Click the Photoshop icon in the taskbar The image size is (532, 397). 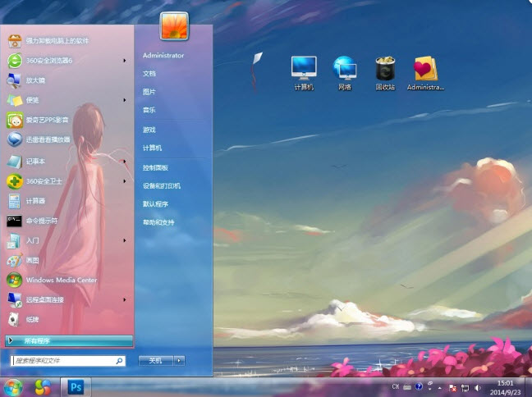tap(76, 386)
